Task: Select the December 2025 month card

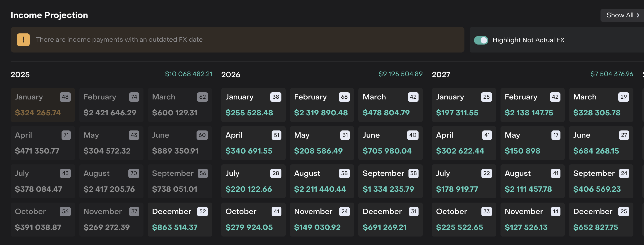Action: pyautogui.click(x=180, y=220)
